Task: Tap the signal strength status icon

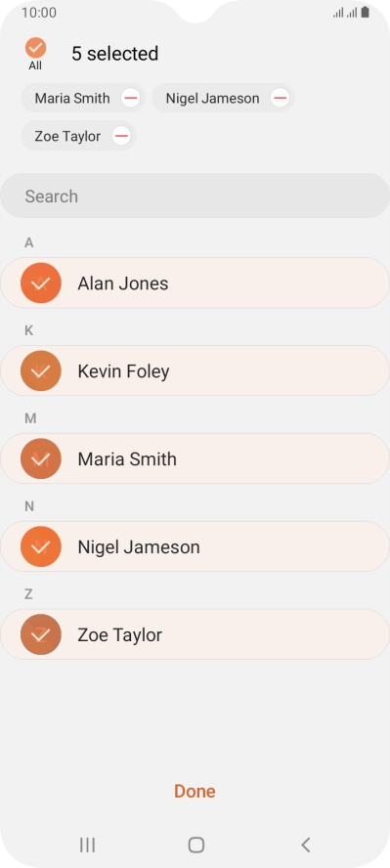Action: pyautogui.click(x=344, y=13)
